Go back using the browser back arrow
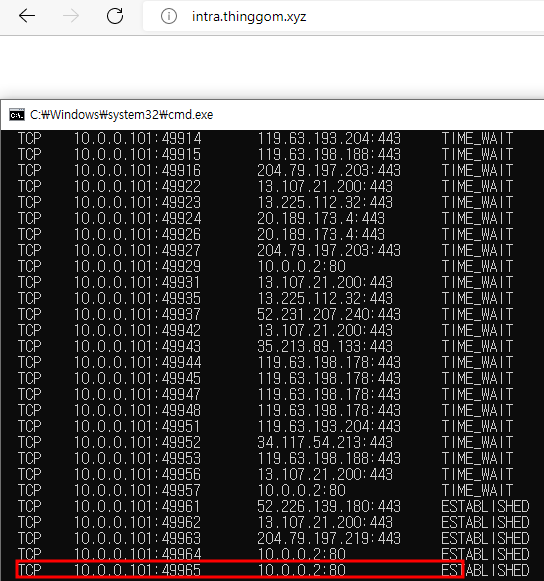The width and height of the screenshot is (544, 581). pyautogui.click(x=27, y=16)
